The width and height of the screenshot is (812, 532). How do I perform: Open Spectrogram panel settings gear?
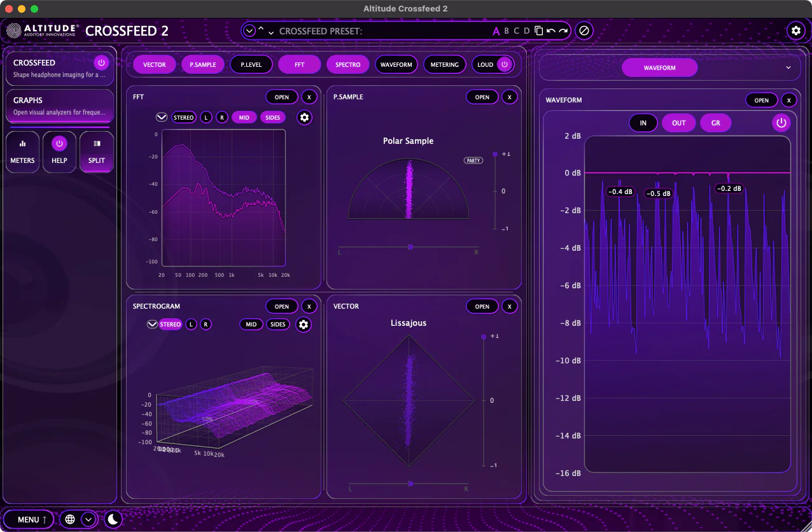(304, 325)
